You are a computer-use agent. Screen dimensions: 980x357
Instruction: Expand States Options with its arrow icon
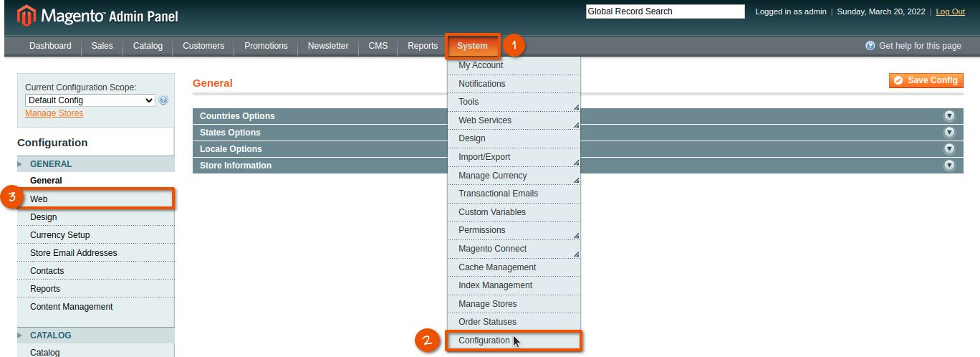click(950, 132)
